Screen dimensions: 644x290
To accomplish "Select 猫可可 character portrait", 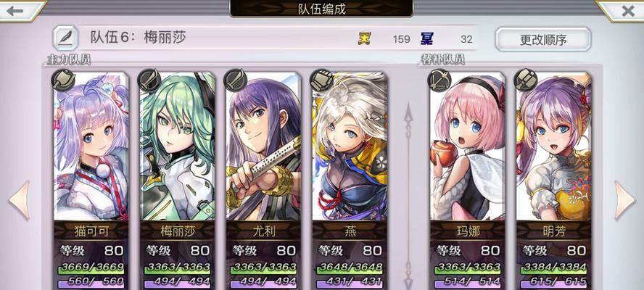I will pos(91,146).
